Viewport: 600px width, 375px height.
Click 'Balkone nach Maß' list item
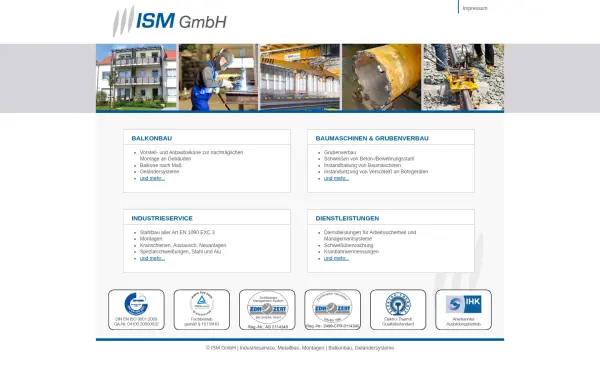161,165
